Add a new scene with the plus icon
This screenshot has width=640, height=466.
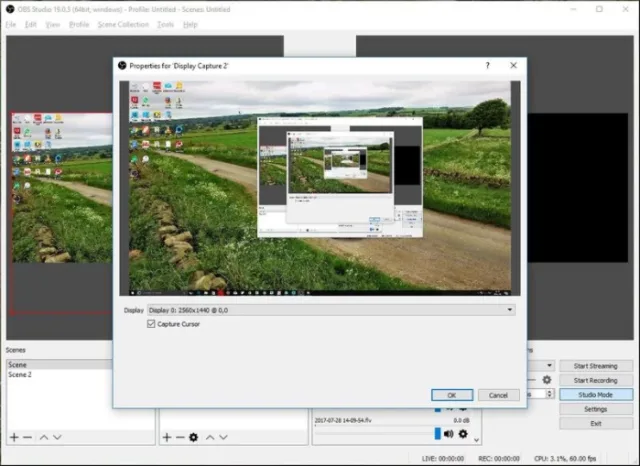[14, 437]
